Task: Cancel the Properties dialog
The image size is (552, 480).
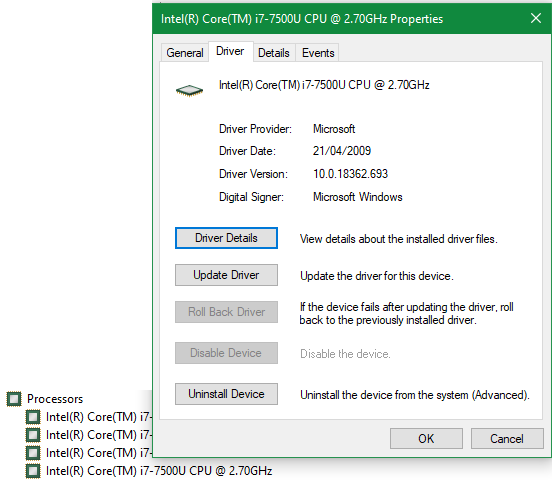Action: [x=507, y=439]
